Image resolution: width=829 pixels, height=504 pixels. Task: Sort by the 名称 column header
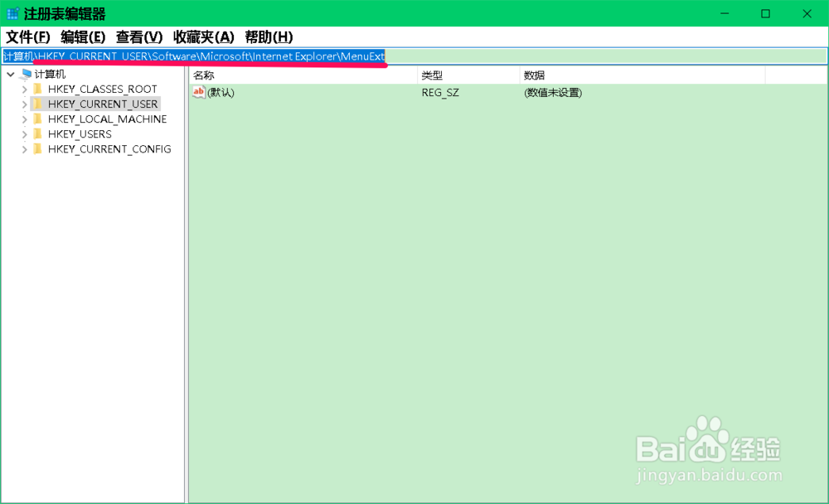pyautogui.click(x=303, y=75)
